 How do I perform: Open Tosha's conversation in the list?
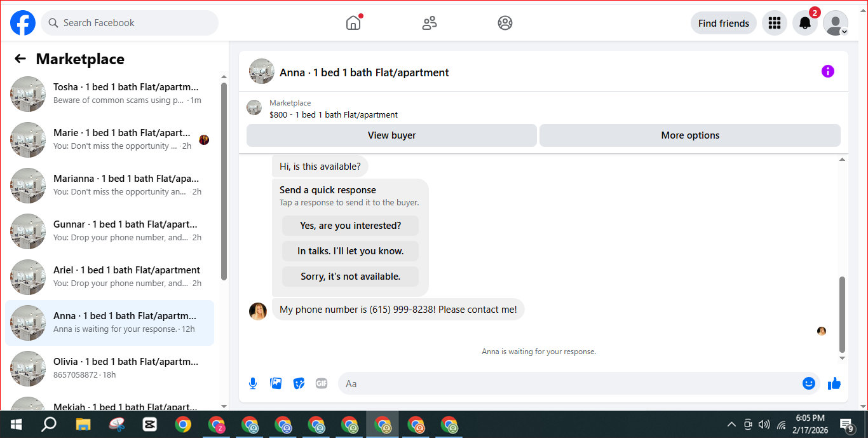pos(109,94)
